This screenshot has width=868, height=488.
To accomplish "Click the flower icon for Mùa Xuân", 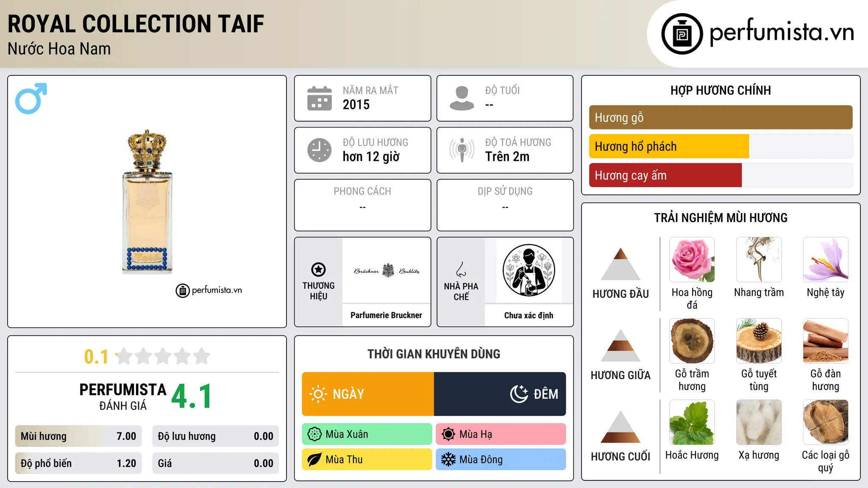I will click(314, 434).
